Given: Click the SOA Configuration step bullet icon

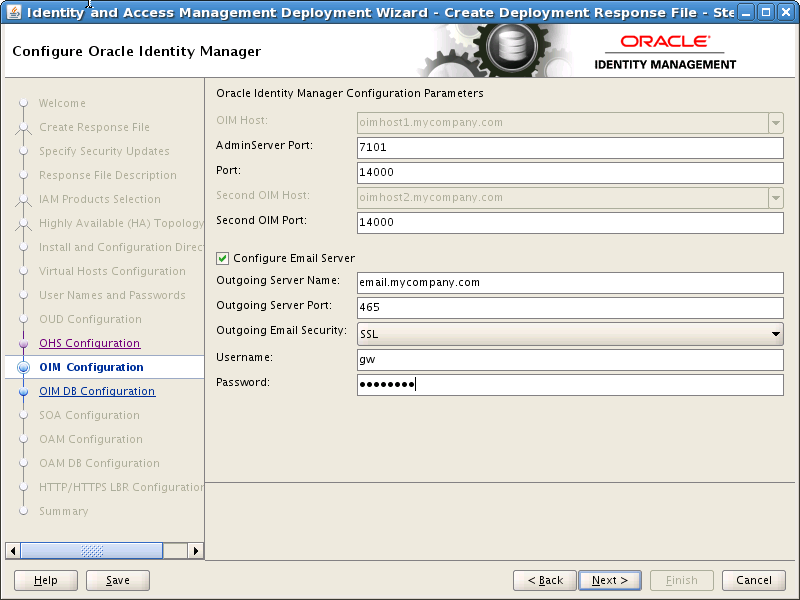Looking at the screenshot, I should pyautogui.click(x=23, y=415).
